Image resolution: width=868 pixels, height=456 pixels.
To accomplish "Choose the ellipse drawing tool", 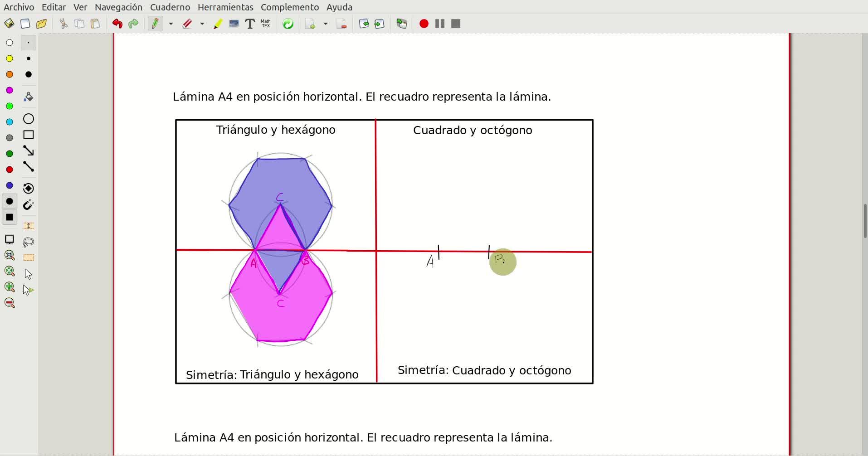I will pos(29,119).
